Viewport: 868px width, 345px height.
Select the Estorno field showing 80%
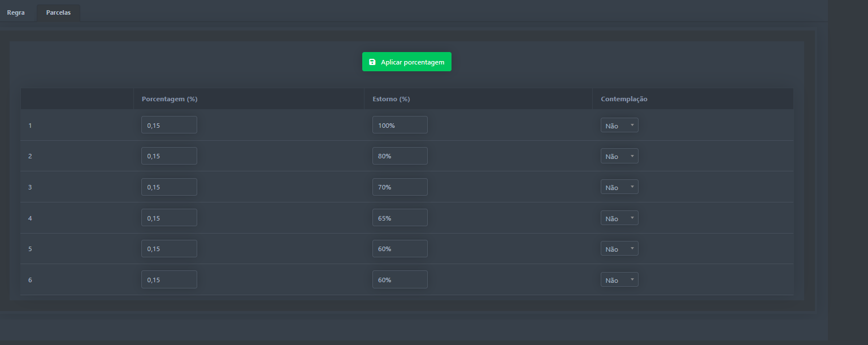[400, 156]
